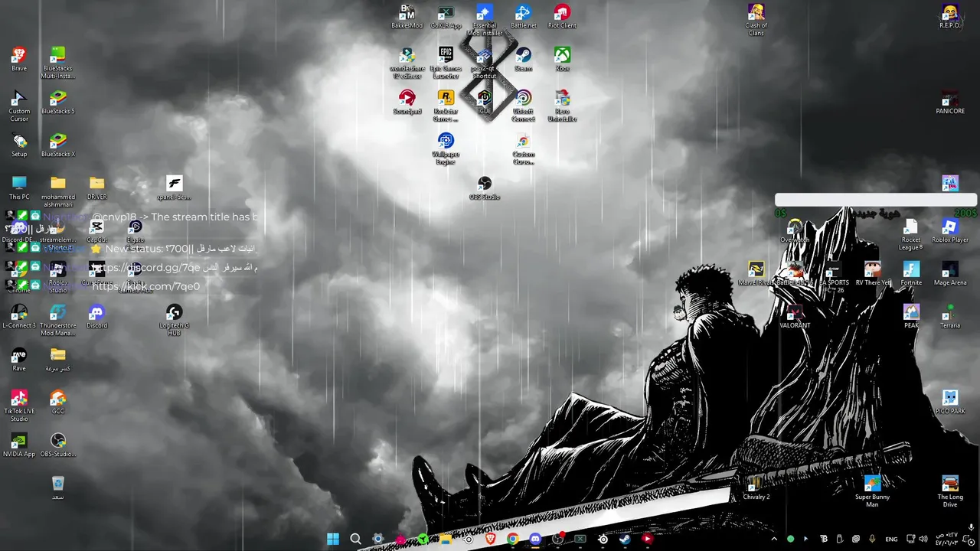The image size is (980, 551).
Task: Launch CapCut desktop shortcut
Action: tap(96, 230)
